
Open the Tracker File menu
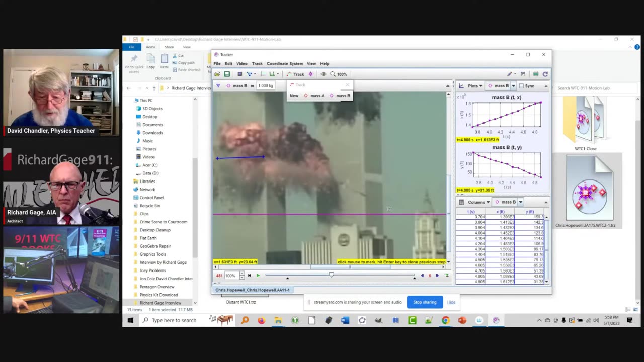pyautogui.click(x=217, y=64)
